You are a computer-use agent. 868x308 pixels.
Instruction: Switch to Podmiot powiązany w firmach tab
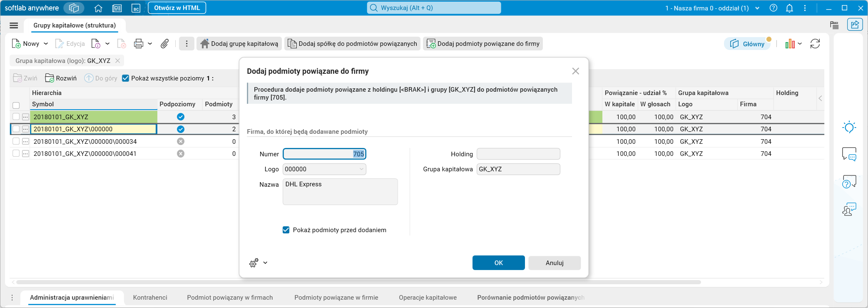[230, 298]
